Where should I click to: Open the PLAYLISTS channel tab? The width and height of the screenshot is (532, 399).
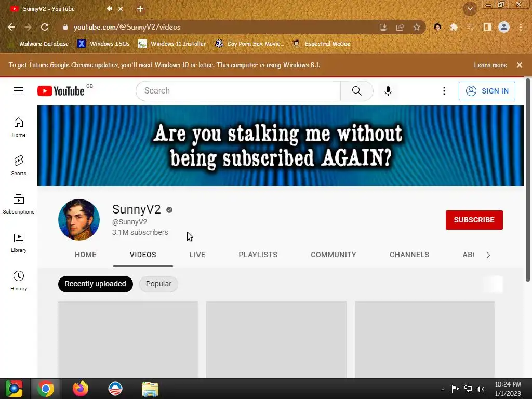click(258, 255)
